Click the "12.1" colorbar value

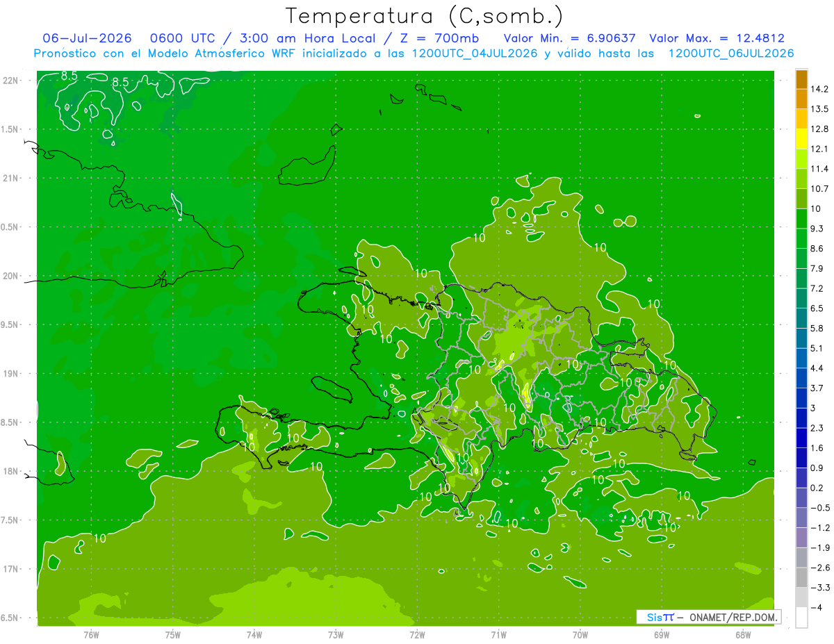(819, 149)
